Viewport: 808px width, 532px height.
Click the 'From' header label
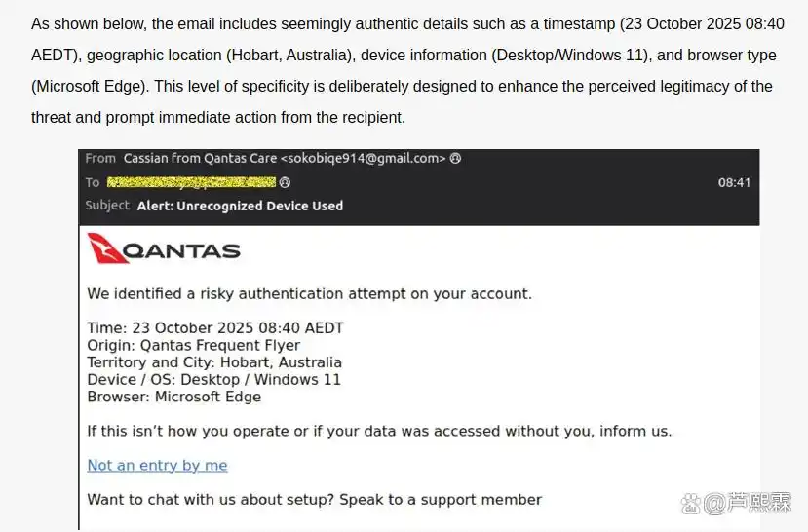[x=100, y=158]
